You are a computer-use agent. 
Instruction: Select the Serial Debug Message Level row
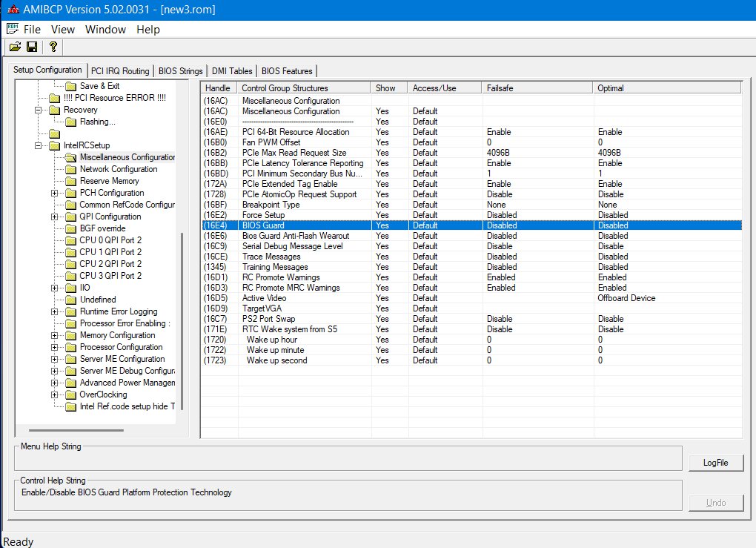point(471,246)
